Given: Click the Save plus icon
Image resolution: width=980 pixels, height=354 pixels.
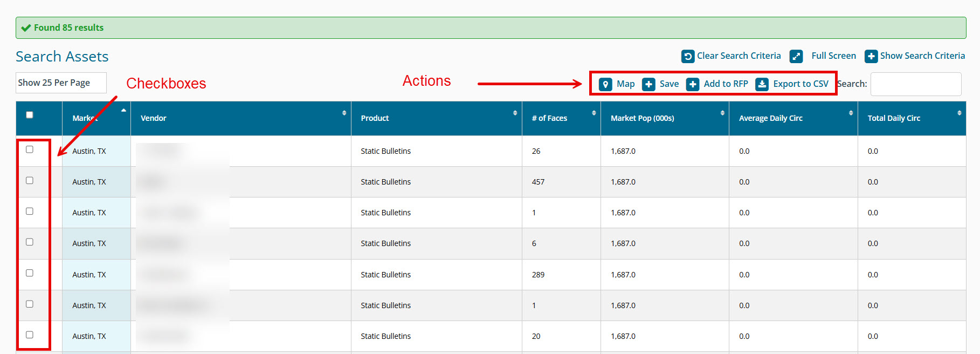Looking at the screenshot, I should tap(648, 84).
